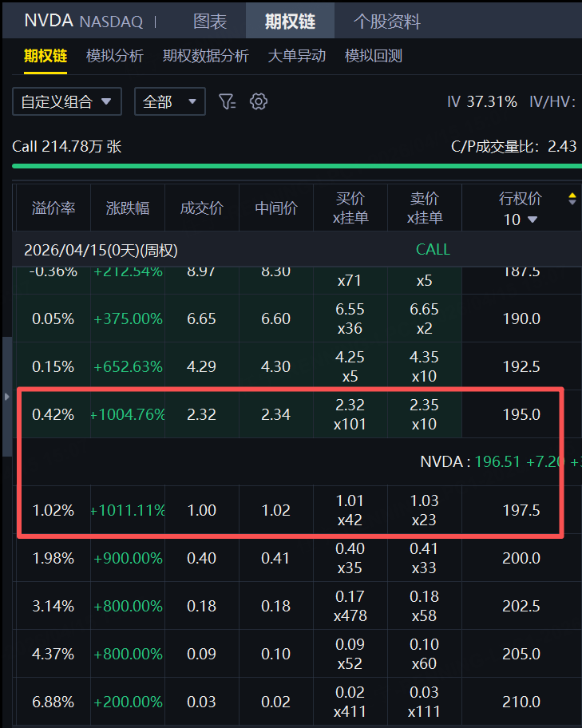This screenshot has height=728, width=582.
Task: Click the Call 214.78万 张 label
Action: click(x=67, y=147)
